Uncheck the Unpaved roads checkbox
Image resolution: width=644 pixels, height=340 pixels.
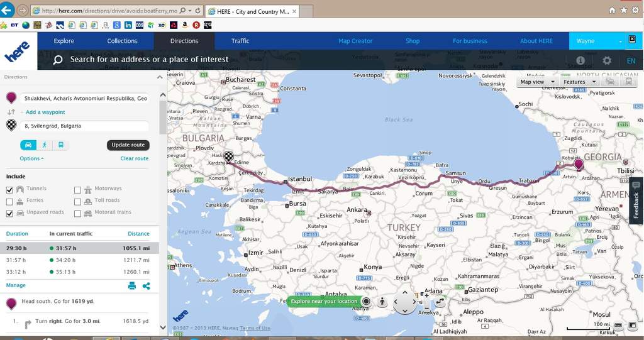click(9, 214)
